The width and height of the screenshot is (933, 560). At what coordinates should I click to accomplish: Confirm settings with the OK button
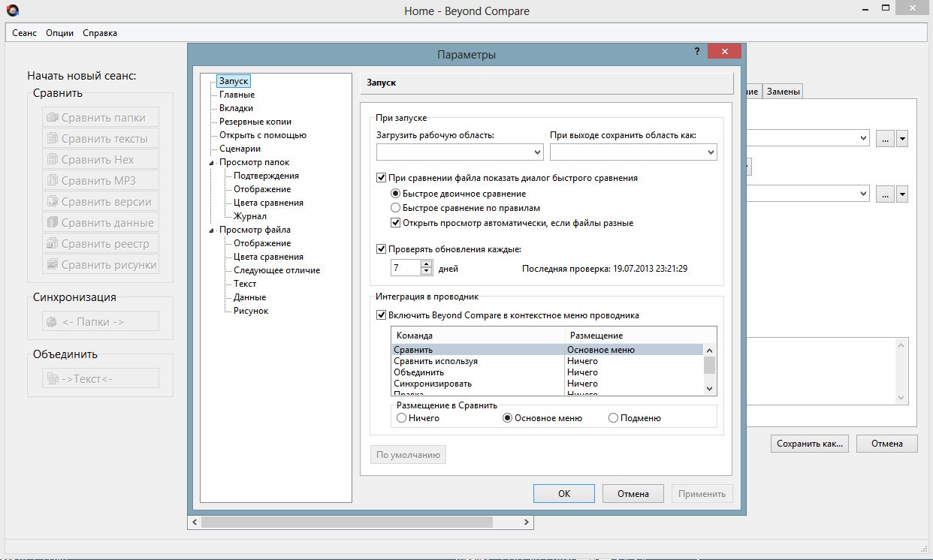[564, 493]
